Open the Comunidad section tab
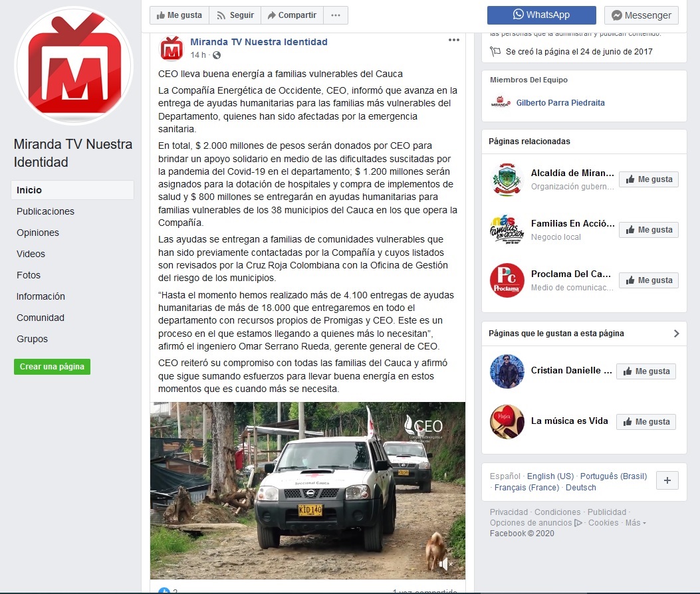 point(40,318)
